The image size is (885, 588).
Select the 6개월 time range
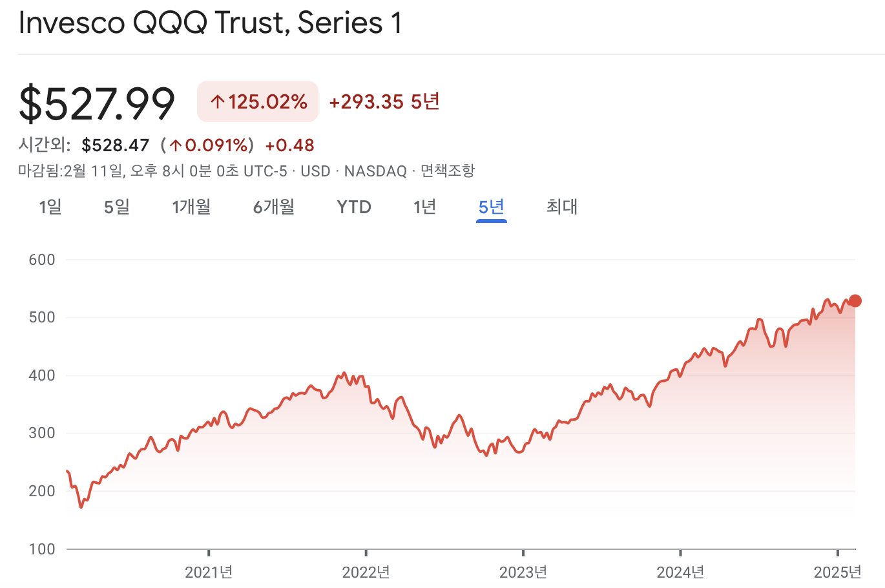(x=273, y=207)
